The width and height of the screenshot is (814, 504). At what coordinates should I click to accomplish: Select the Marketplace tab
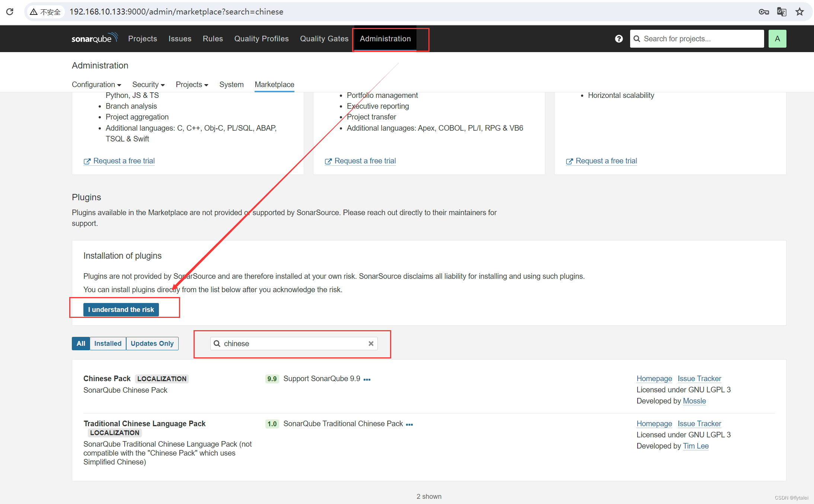pyautogui.click(x=274, y=84)
